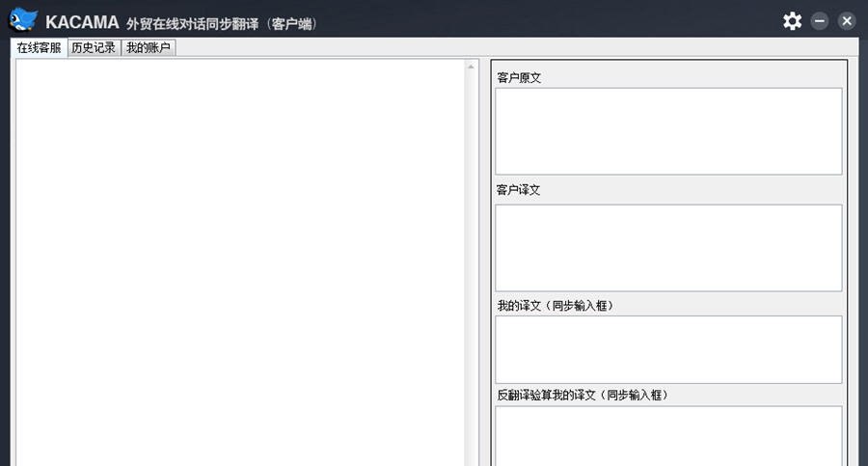Screen dimensions: 868x466
Task: Click the scroll-up arrow in chat pane
Action: coord(471,67)
